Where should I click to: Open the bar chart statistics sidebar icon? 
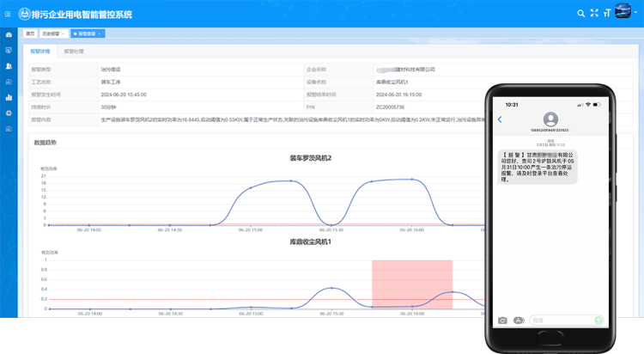(9, 97)
